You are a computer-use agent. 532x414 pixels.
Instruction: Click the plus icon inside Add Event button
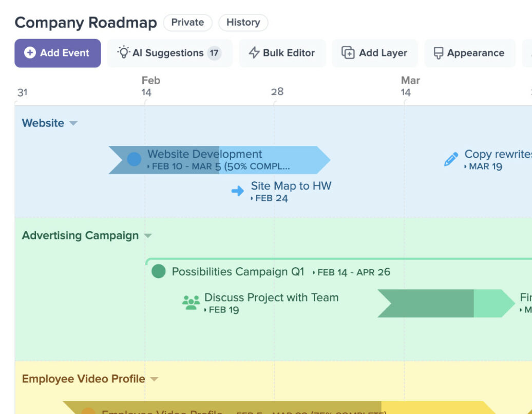pyautogui.click(x=31, y=52)
